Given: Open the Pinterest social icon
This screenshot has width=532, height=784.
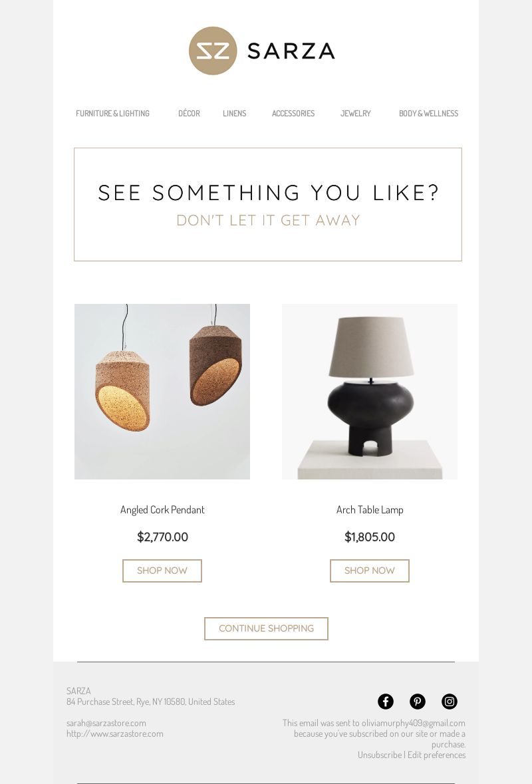Looking at the screenshot, I should (418, 702).
